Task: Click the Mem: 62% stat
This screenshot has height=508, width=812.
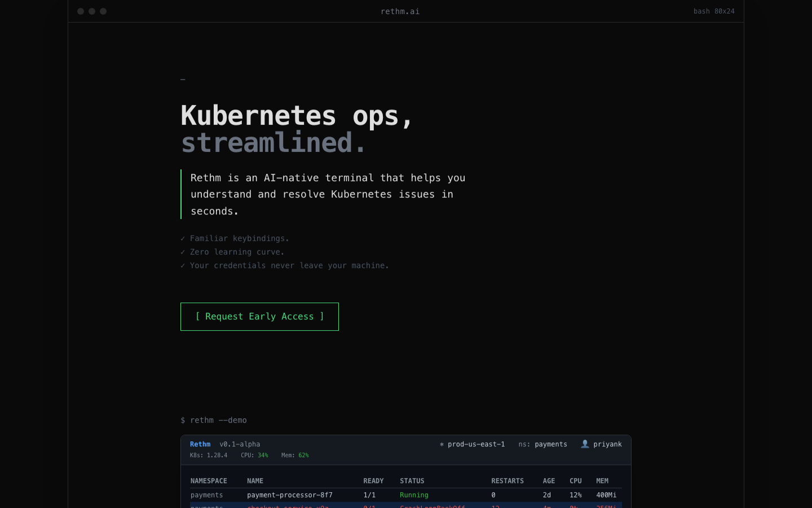Action: tap(295, 456)
